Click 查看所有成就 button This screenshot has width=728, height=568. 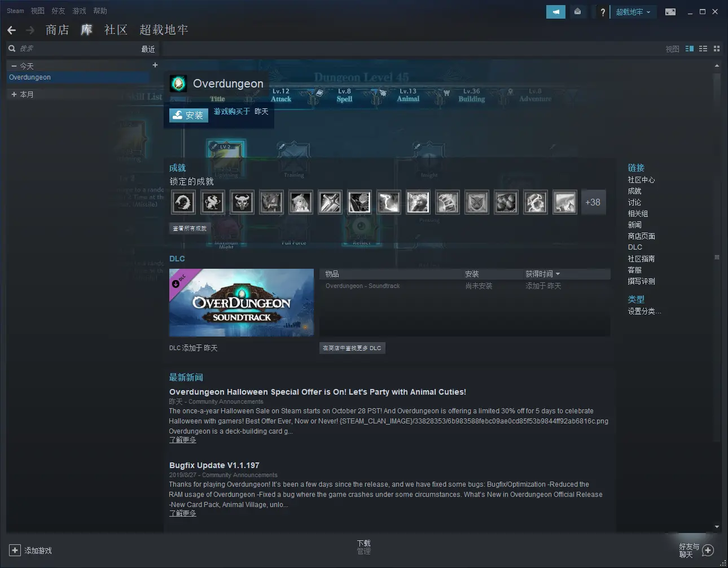(190, 228)
